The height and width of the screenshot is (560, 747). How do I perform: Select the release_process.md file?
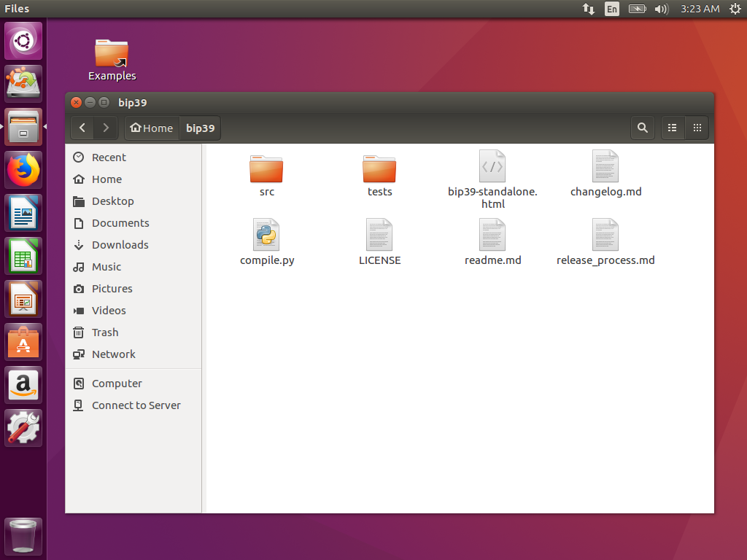tap(605, 236)
